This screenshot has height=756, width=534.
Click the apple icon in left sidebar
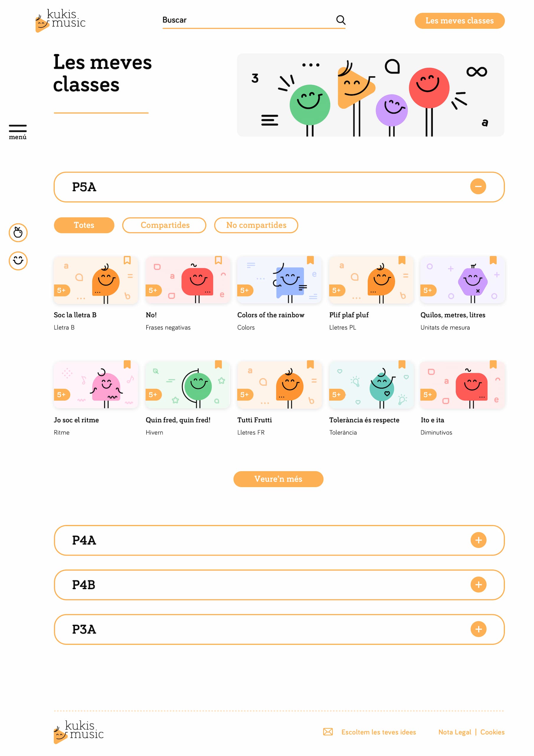[x=18, y=233]
